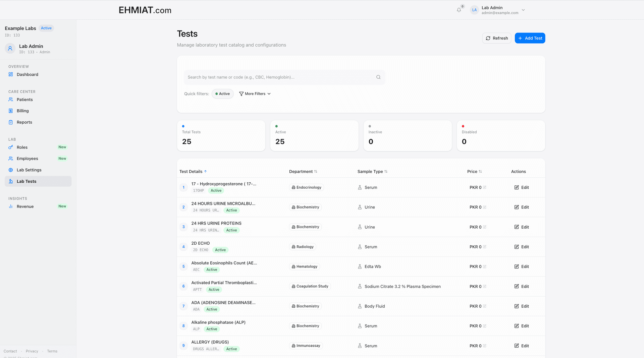This screenshot has height=358, width=644.
Task: Sort by Sample Type column
Action: (x=372, y=172)
